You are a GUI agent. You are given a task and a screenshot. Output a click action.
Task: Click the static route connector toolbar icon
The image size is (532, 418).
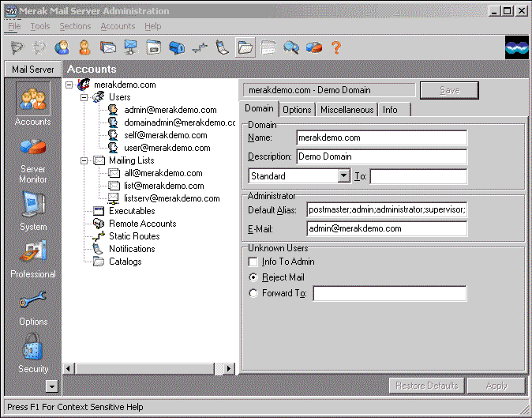point(200,48)
